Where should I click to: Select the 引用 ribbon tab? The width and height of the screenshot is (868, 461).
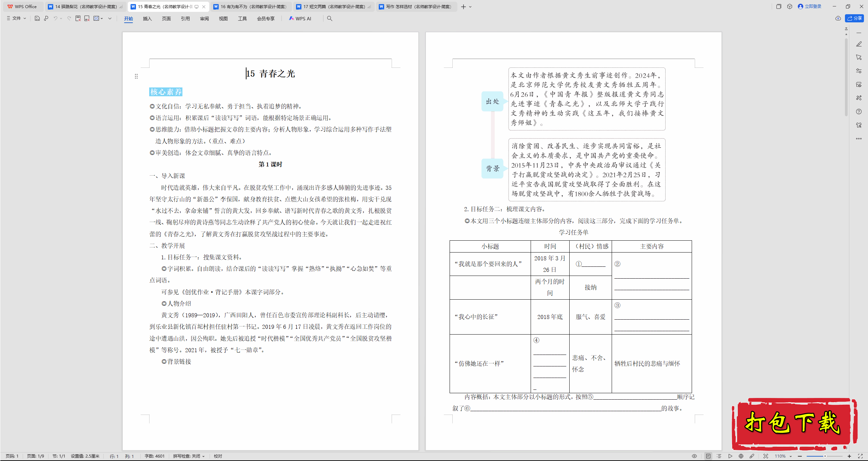[x=185, y=19]
